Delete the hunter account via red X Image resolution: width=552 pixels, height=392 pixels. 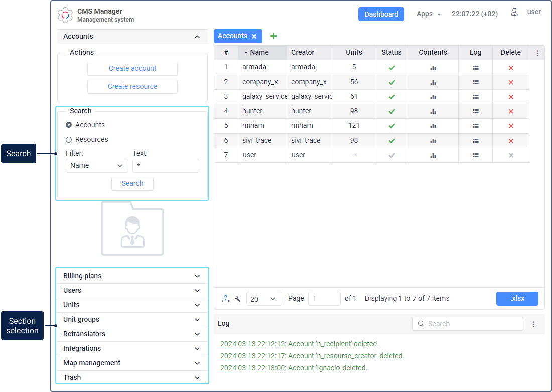coord(511,111)
